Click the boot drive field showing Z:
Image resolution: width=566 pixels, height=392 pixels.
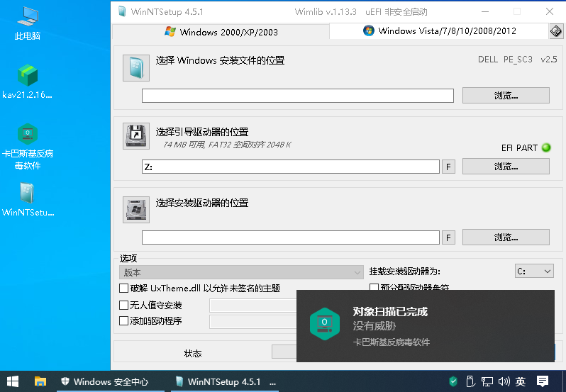click(x=291, y=167)
